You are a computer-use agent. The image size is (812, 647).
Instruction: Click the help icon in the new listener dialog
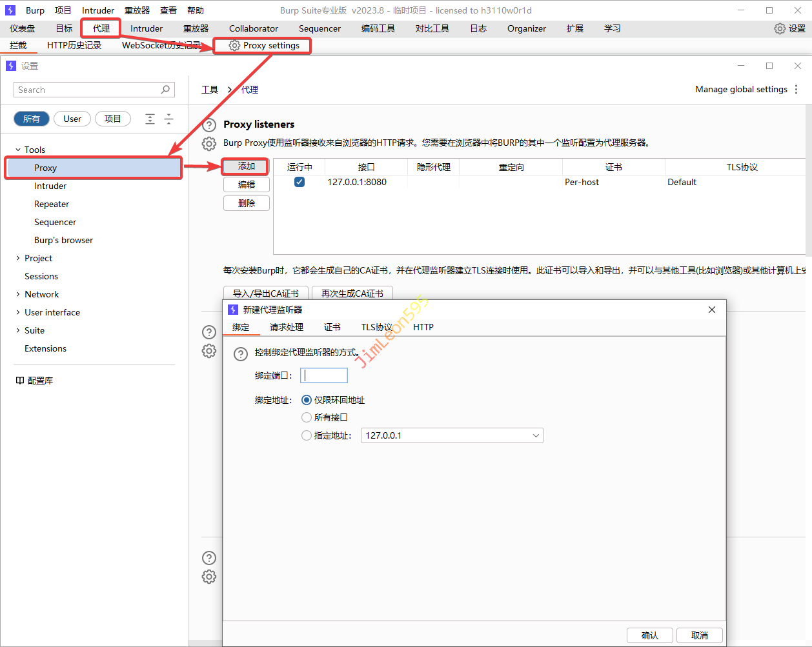(x=241, y=353)
